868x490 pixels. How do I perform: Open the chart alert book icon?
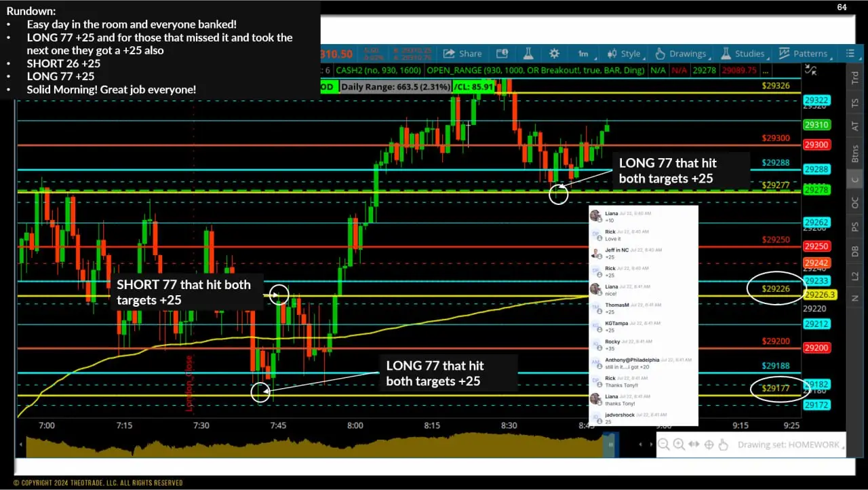click(x=502, y=54)
